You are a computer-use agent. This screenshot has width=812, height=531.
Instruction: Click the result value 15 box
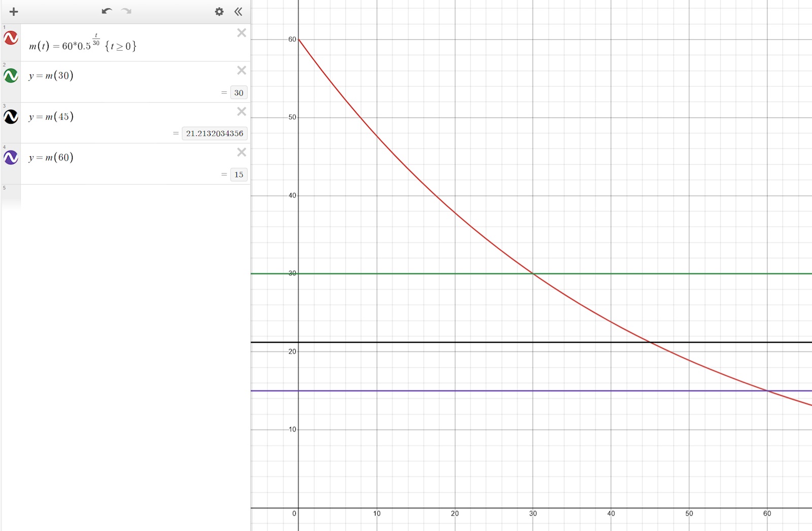coord(239,174)
